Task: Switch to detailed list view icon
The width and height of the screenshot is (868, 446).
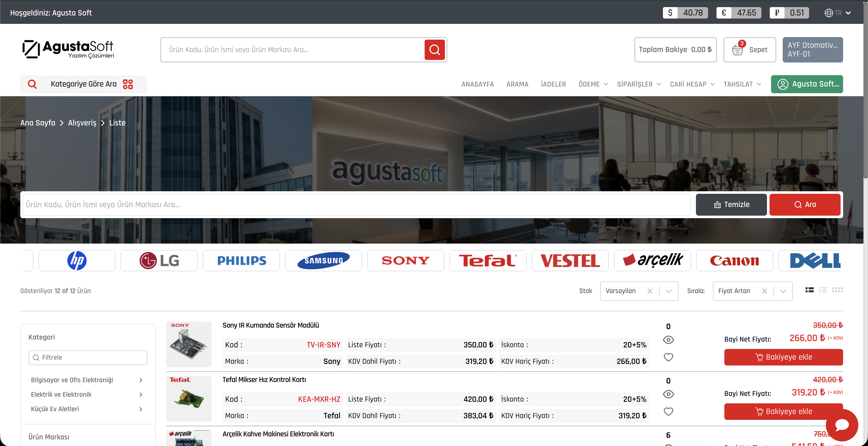Action: [809, 290]
